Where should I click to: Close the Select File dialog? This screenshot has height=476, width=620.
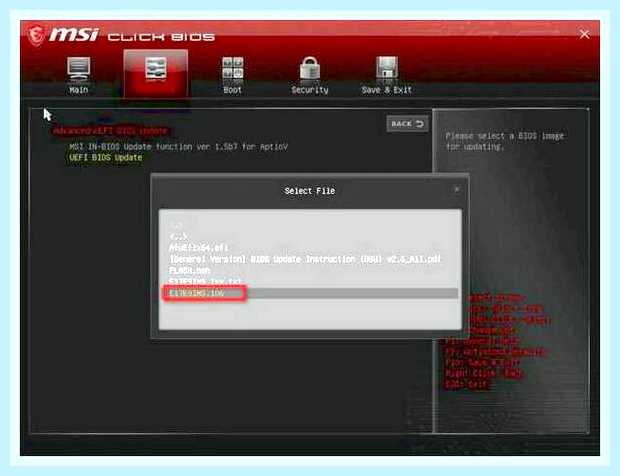pos(457,190)
